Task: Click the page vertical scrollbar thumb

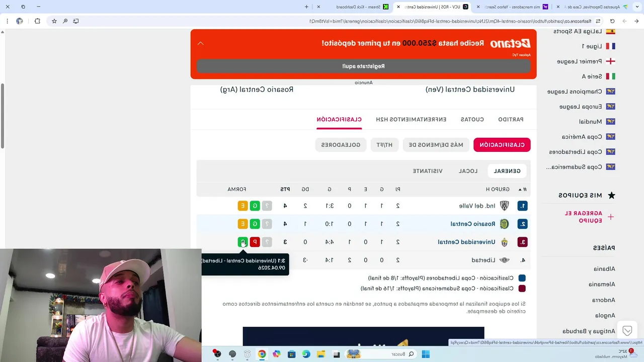Action: (3, 116)
